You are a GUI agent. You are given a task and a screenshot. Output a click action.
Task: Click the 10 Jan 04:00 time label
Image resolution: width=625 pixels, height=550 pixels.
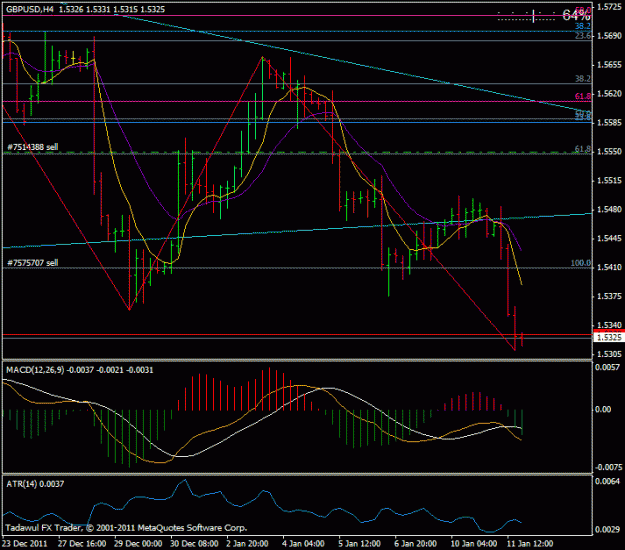click(x=474, y=544)
